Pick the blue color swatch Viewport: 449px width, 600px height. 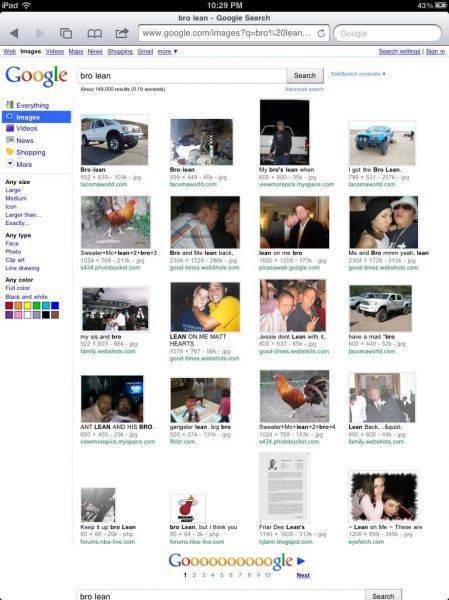coord(55,306)
